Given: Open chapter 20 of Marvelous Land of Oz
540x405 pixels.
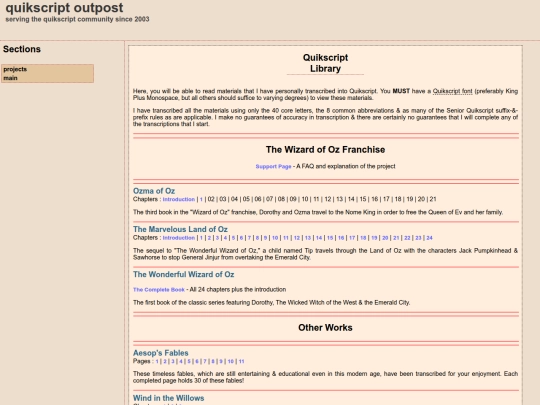Looking at the screenshot, I should [385, 238].
